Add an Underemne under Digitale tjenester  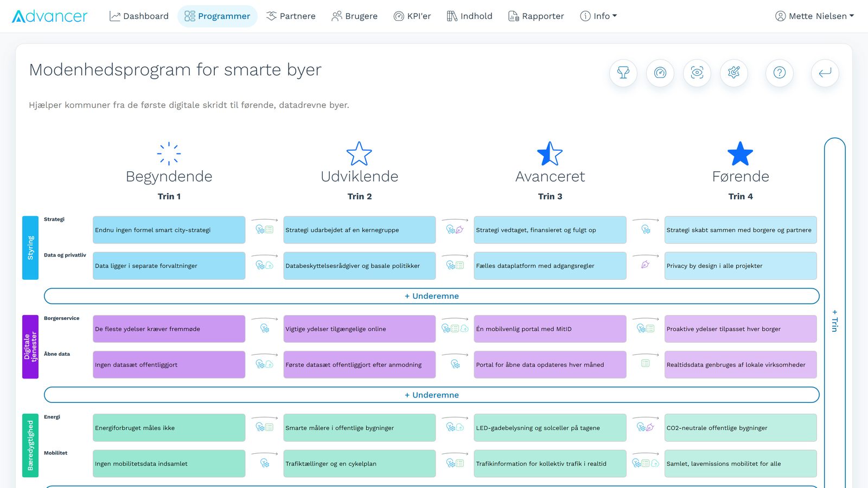point(432,395)
